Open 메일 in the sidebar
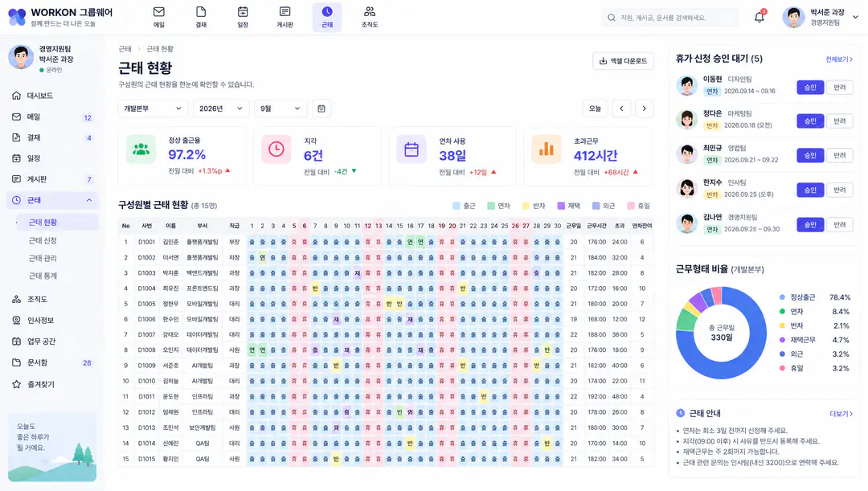 click(x=52, y=117)
